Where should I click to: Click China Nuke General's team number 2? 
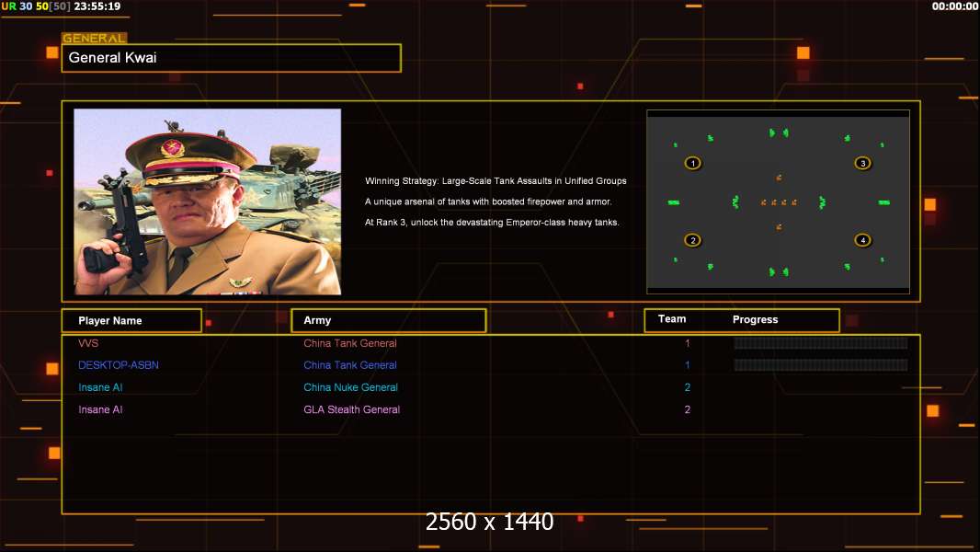pyautogui.click(x=688, y=387)
